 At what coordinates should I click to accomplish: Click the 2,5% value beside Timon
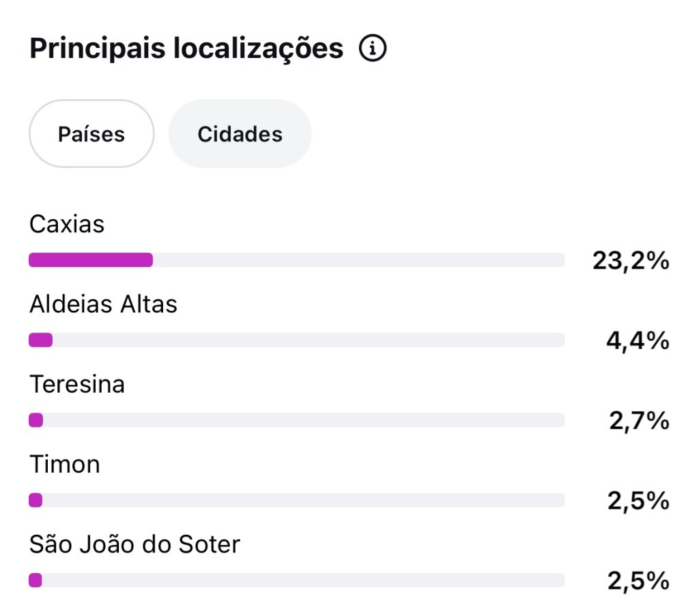click(x=638, y=501)
